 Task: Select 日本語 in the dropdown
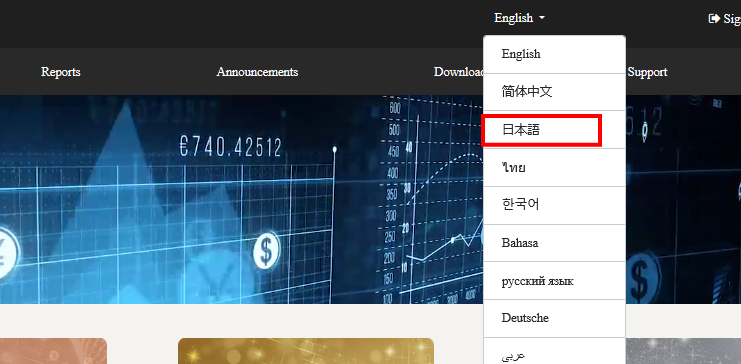tap(554, 130)
